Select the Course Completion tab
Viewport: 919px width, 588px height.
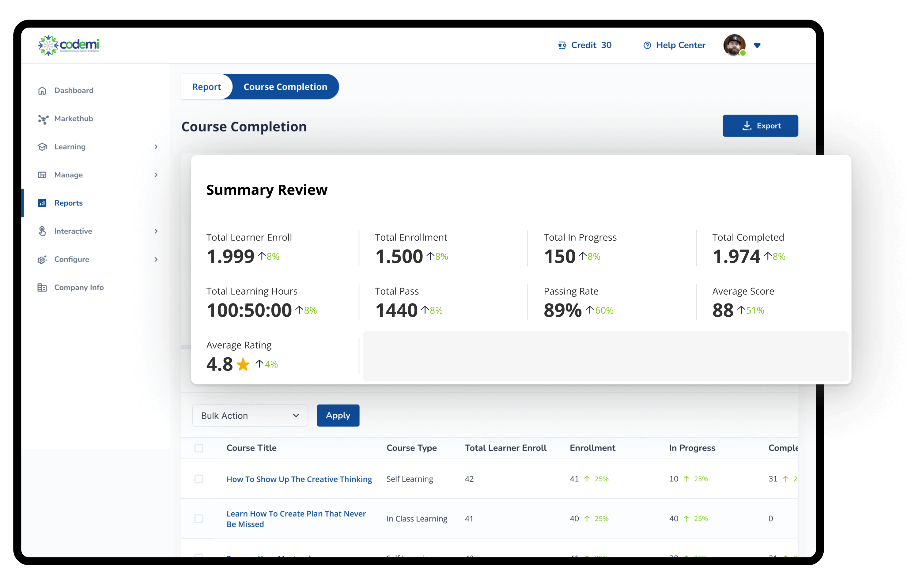click(x=285, y=87)
